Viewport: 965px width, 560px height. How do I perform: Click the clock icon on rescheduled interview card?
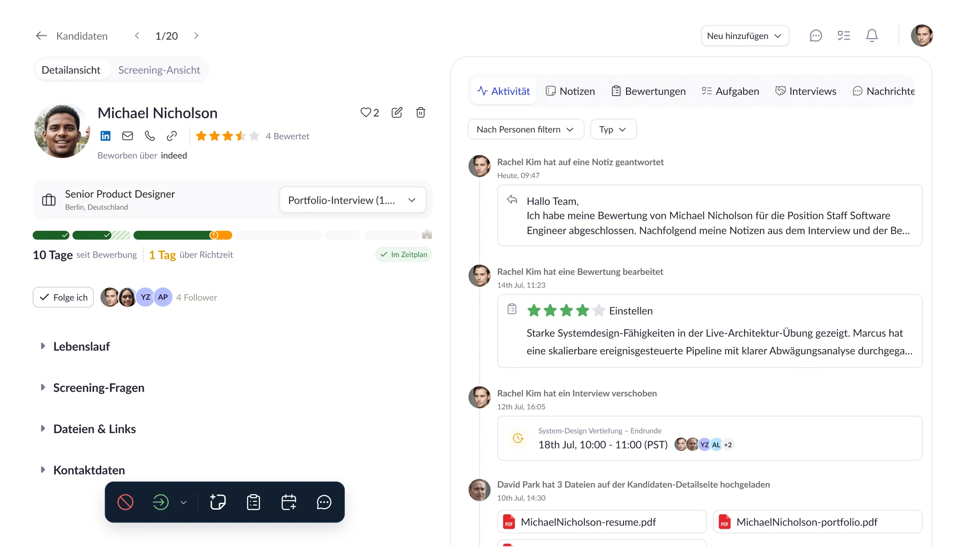tap(518, 438)
